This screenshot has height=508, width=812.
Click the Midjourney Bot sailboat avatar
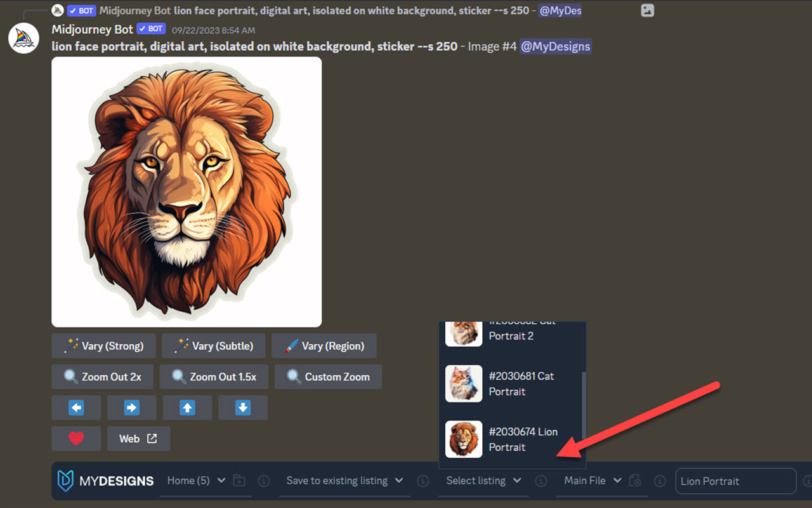(24, 37)
